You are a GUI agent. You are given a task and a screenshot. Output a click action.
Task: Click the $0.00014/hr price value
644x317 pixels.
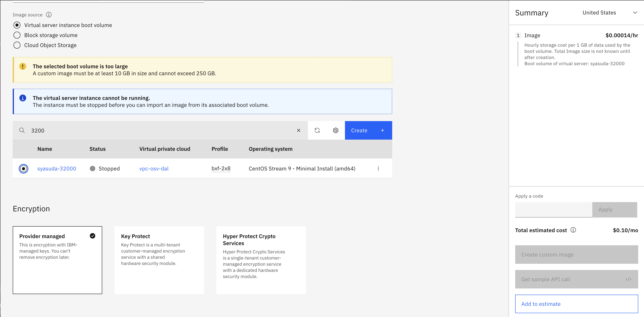click(621, 35)
